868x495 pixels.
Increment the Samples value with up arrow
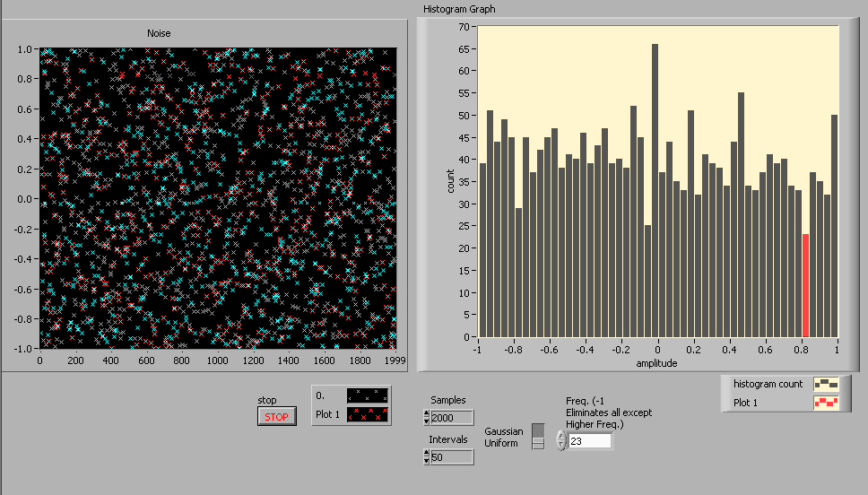click(x=426, y=413)
